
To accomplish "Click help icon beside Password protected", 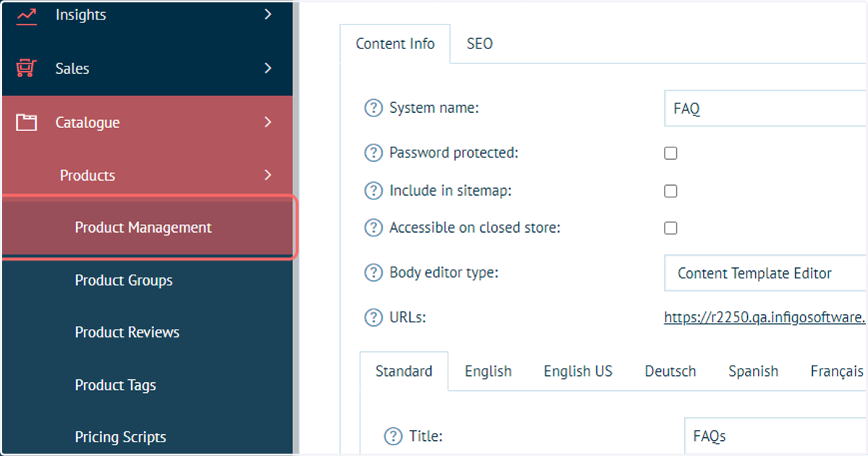I will 373,153.
